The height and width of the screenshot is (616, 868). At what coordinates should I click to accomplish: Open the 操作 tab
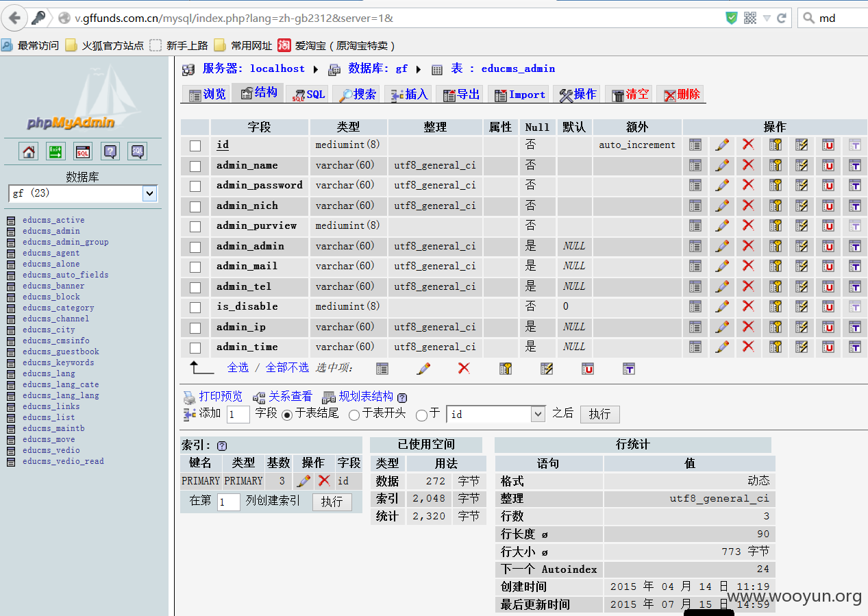pyautogui.click(x=577, y=95)
